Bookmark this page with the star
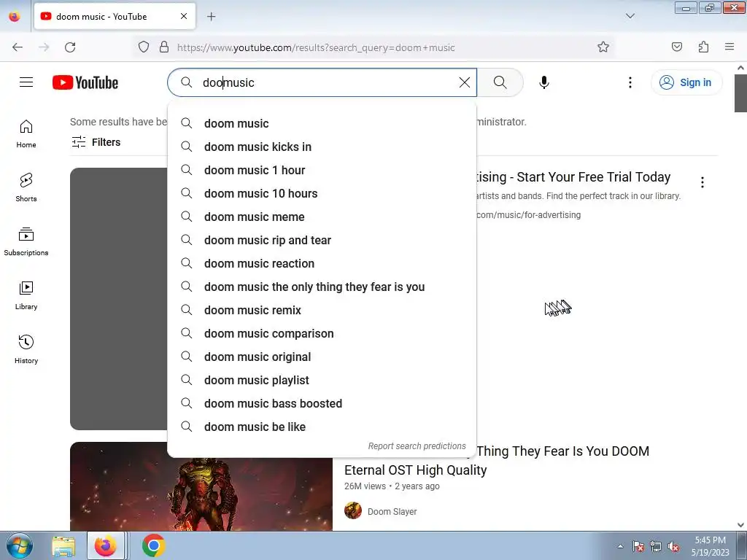Viewport: 747px width, 560px height. [603, 47]
